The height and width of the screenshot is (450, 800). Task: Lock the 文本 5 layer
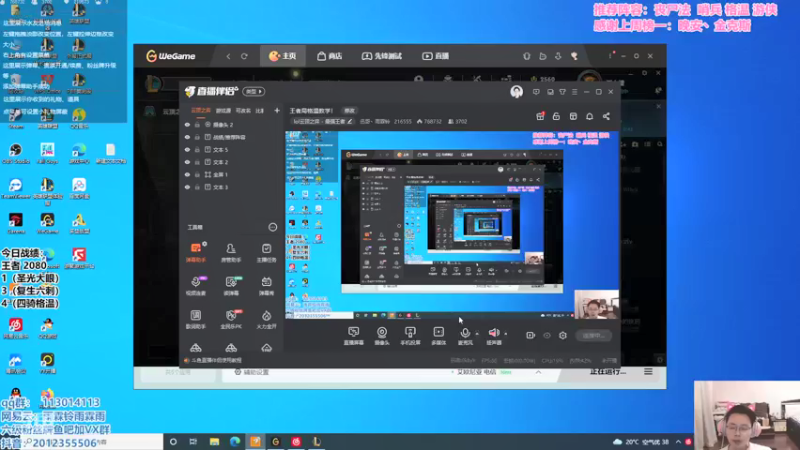197,149
